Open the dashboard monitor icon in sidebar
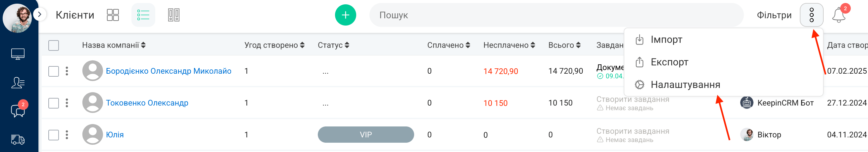 click(x=18, y=54)
